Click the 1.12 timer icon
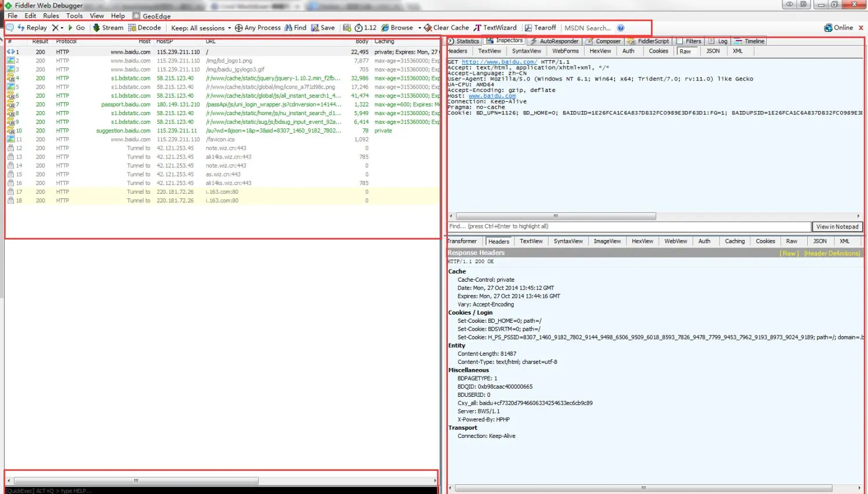Image resolution: width=868 pixels, height=494 pixels. [x=366, y=28]
